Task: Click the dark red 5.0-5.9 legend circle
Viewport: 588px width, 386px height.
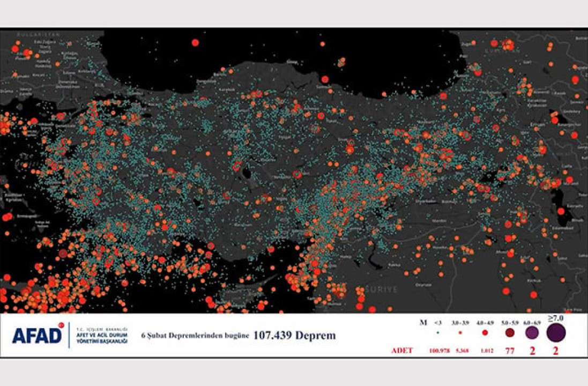Action: [x=509, y=333]
